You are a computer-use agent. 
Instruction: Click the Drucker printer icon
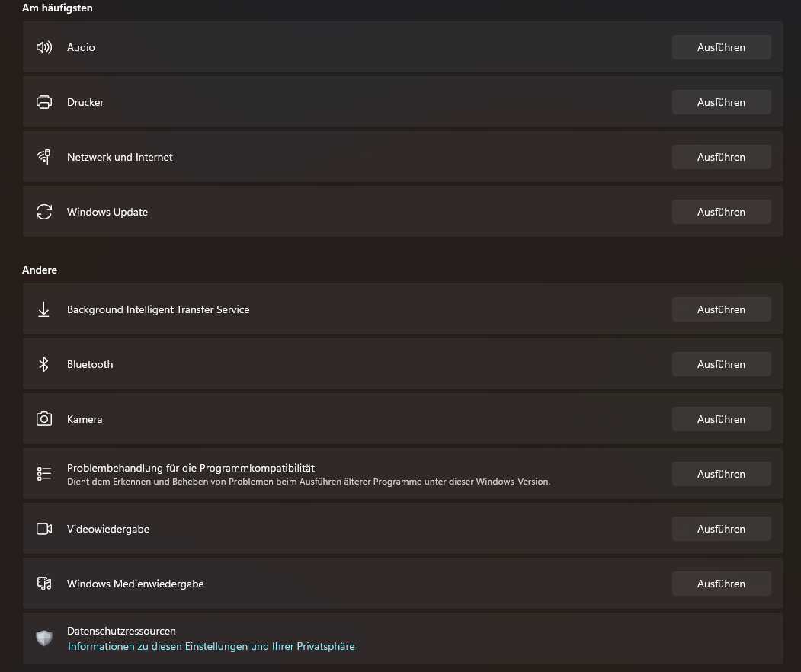[44, 102]
